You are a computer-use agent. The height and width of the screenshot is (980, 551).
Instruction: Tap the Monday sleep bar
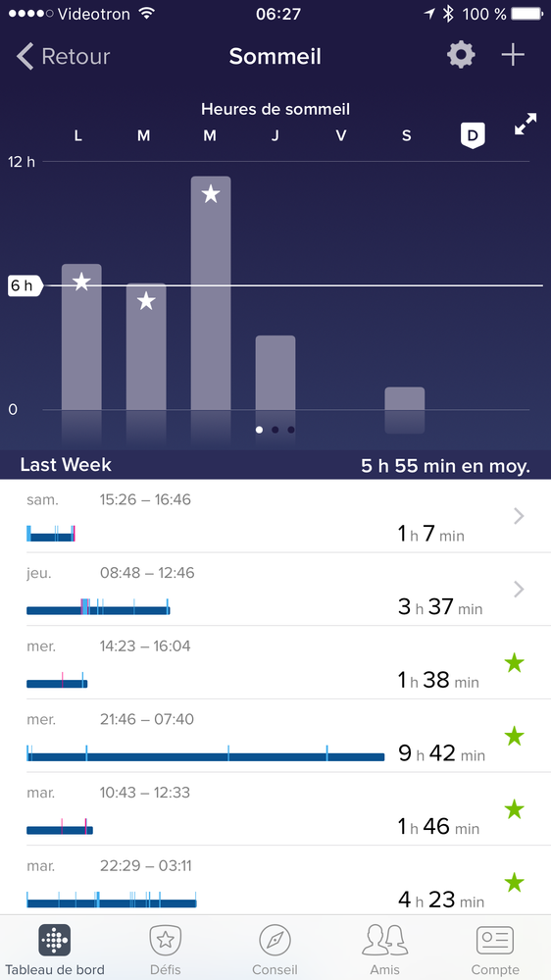pos(81,336)
